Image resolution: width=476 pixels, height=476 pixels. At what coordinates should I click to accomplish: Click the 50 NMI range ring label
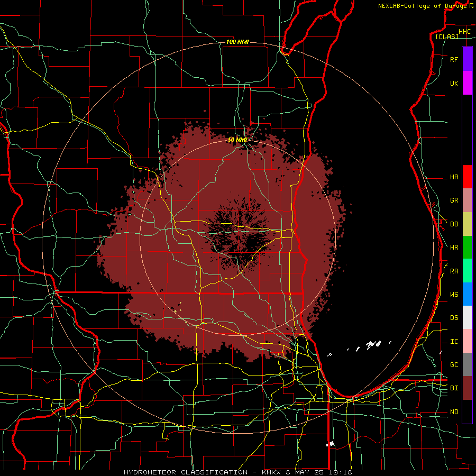237,140
